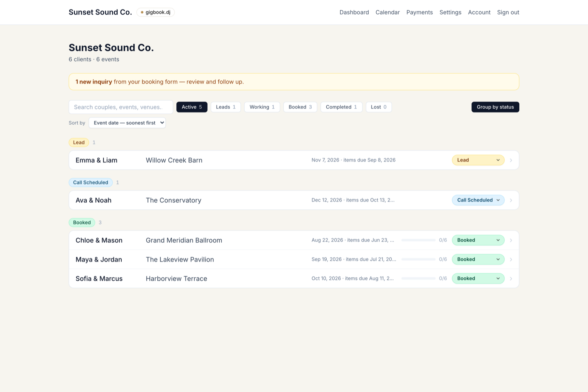This screenshot has height=392, width=588.
Task: Open the new inquiry banner
Action: (x=294, y=82)
